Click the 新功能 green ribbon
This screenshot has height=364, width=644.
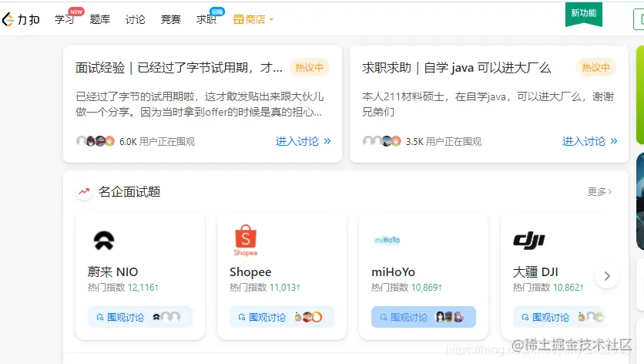click(584, 14)
